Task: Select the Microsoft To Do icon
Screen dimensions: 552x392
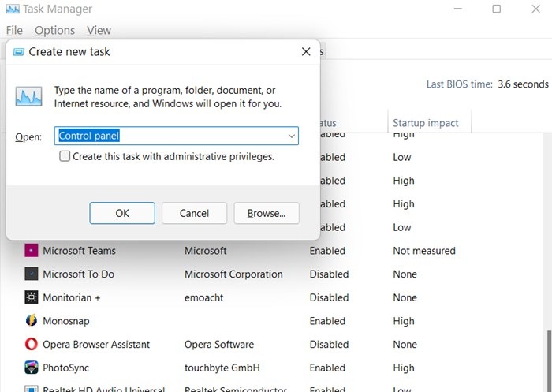Action: coord(32,274)
